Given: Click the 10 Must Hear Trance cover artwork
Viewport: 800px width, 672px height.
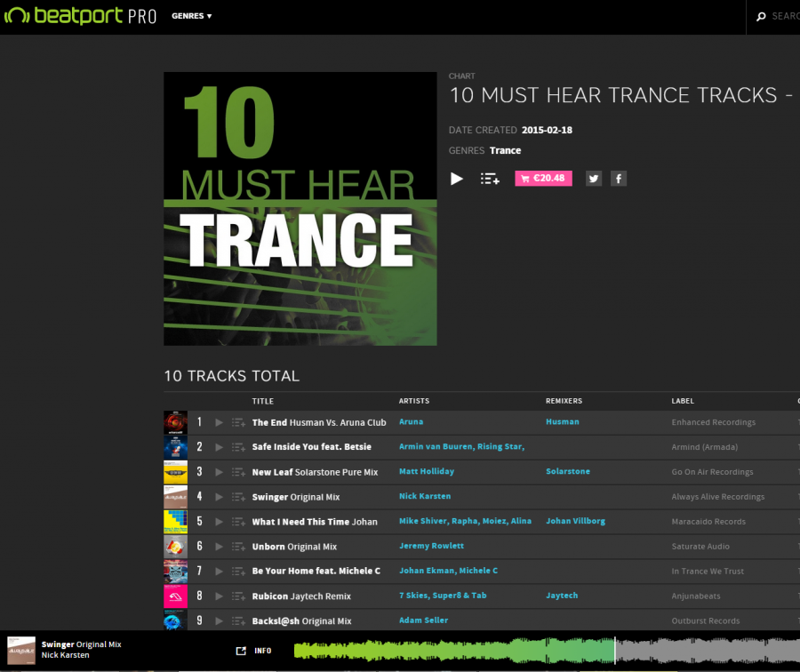Looking at the screenshot, I should point(300,209).
